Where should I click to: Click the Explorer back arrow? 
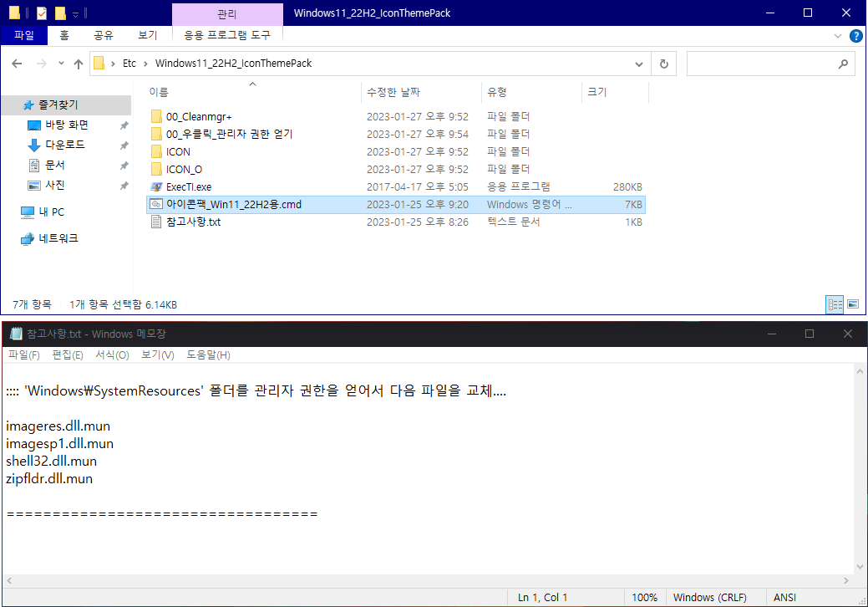tap(18, 64)
